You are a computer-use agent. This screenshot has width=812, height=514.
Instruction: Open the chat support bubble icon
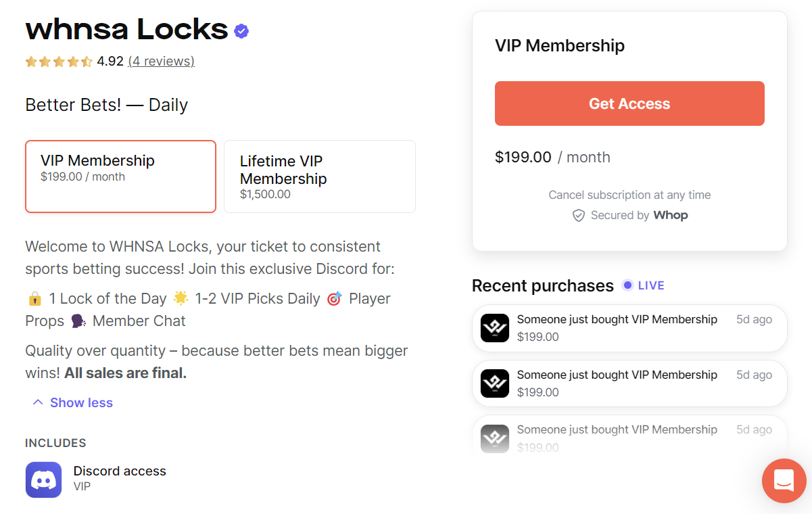point(784,481)
